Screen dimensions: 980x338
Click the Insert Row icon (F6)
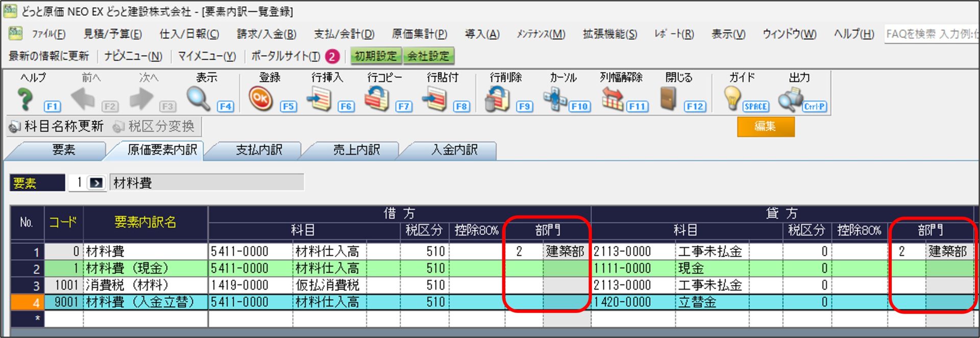[x=320, y=99]
